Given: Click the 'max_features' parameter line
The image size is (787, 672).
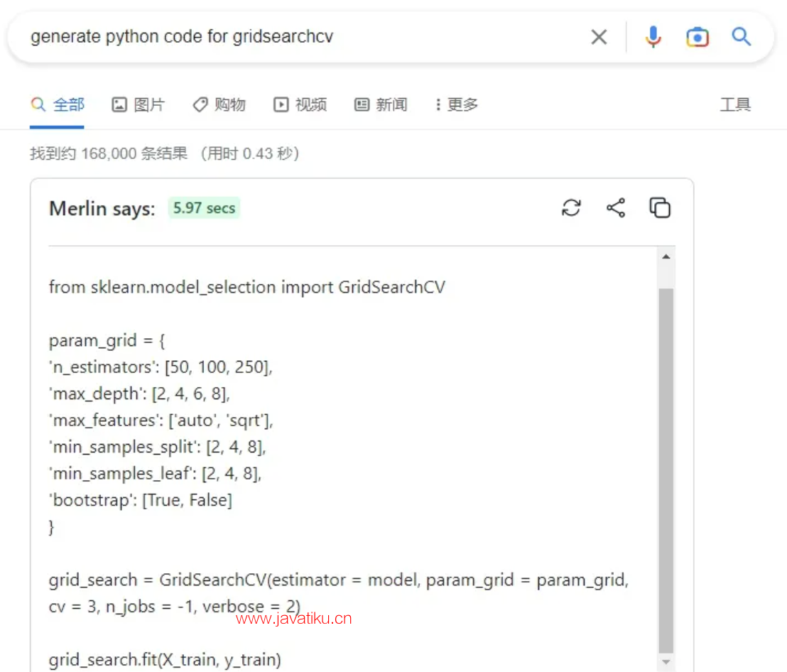Looking at the screenshot, I should 161,421.
